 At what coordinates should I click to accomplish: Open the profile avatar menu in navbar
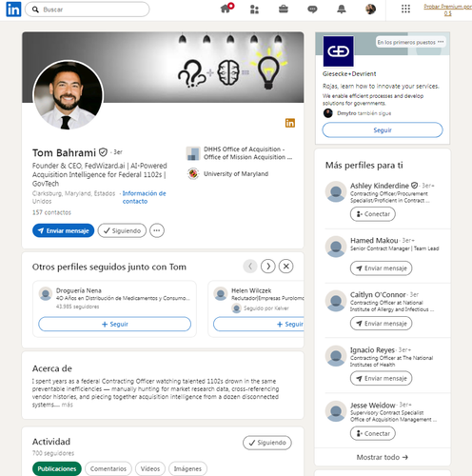(x=370, y=9)
